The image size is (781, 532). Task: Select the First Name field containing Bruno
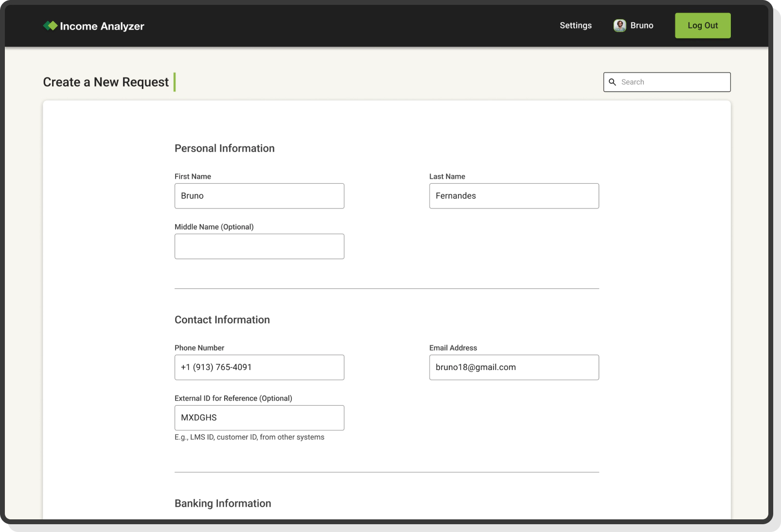click(x=259, y=195)
